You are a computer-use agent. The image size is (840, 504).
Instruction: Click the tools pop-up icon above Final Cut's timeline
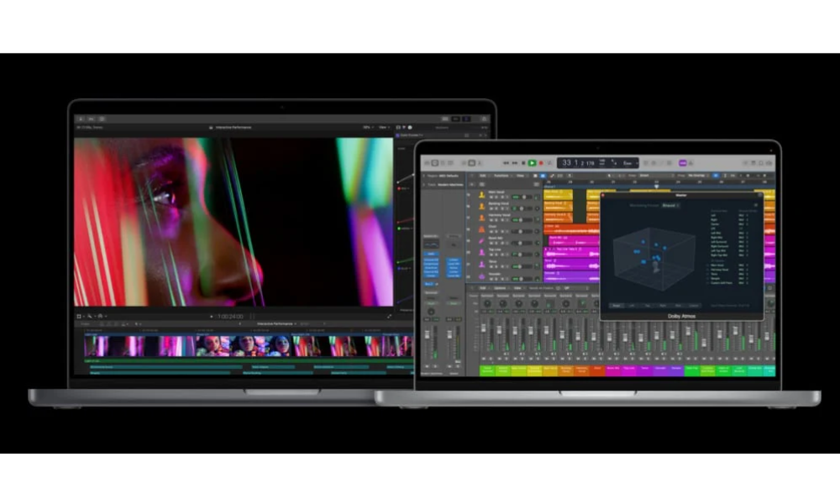tap(88, 316)
